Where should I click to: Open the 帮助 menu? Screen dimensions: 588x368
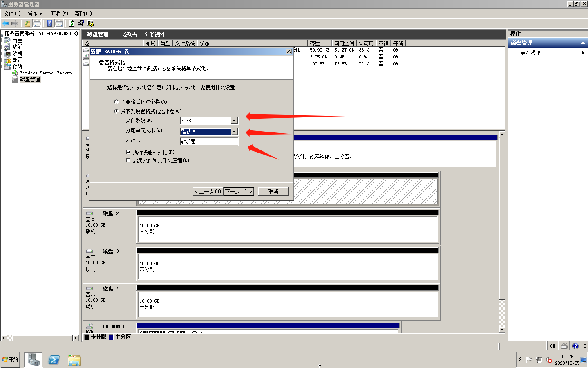[83, 13]
